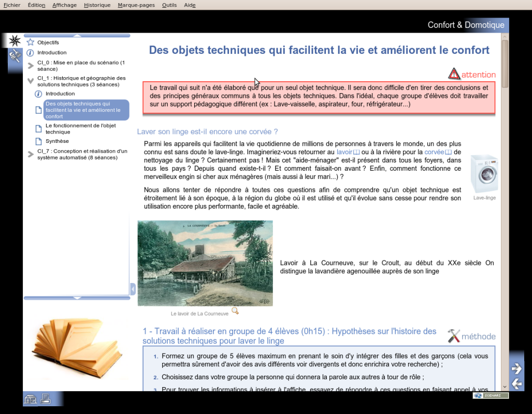Click the page icon beside Synthèse
Screen dimensions: 532x414
39,141
